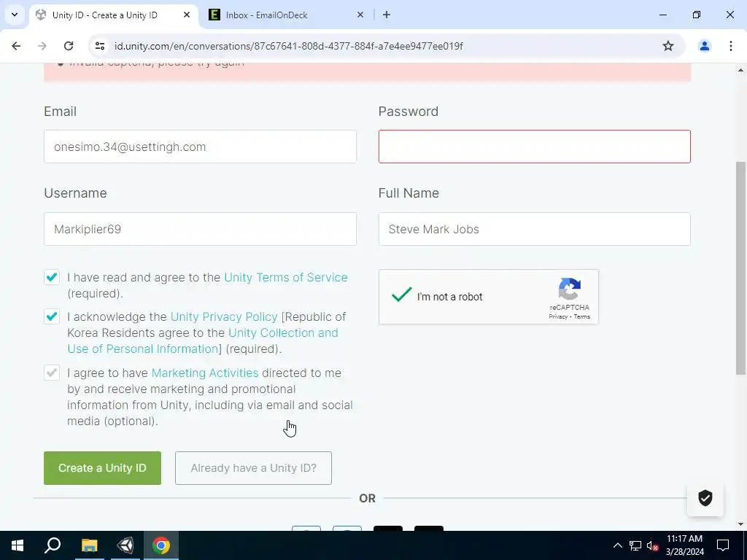This screenshot has height=560, width=747.
Task: Select the Unity ID - Create a Unity ID tab
Action: [x=113, y=15]
